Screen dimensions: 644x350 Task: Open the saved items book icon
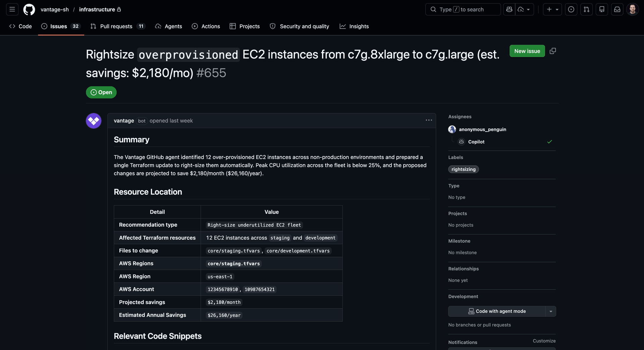click(x=601, y=9)
